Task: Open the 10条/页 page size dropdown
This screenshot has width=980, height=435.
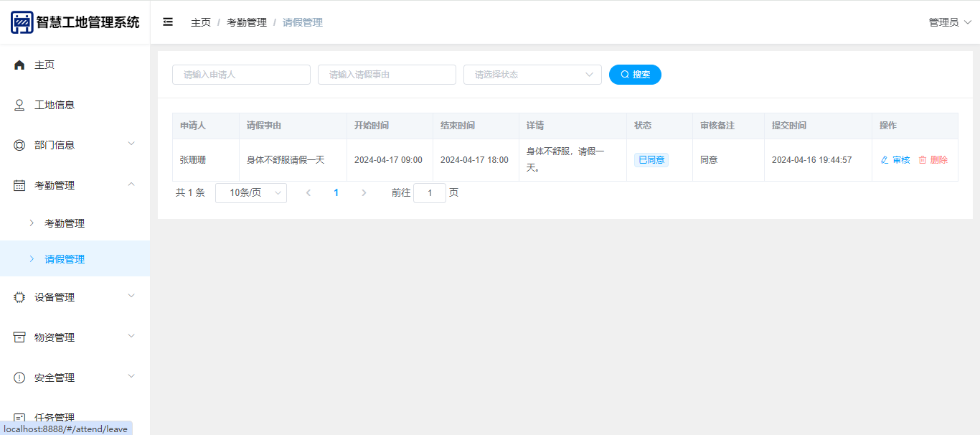Action: tap(250, 193)
